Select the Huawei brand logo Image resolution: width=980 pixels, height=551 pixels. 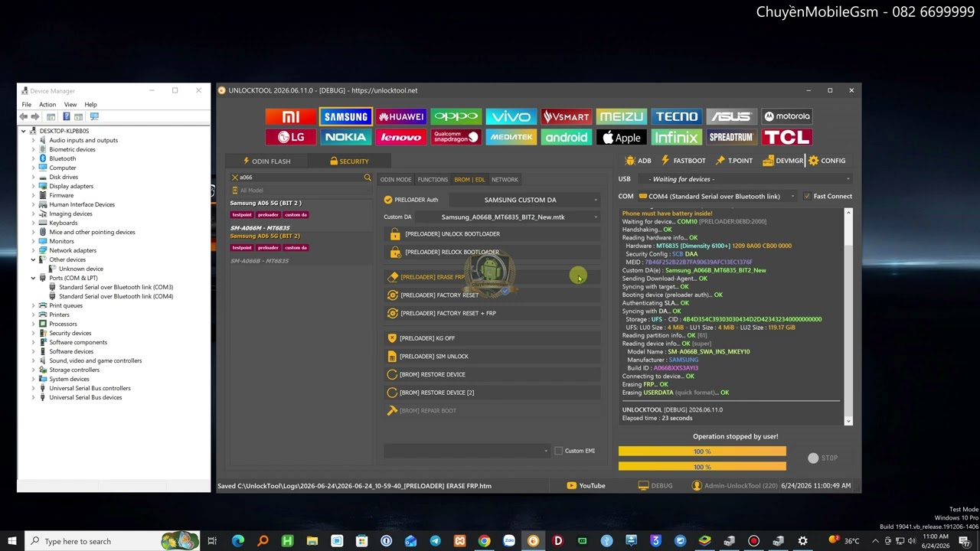point(401,116)
